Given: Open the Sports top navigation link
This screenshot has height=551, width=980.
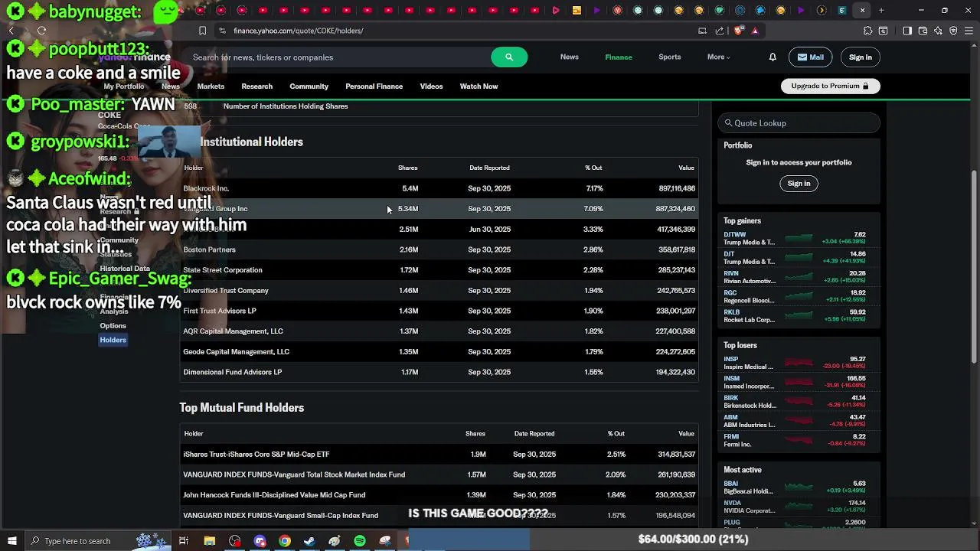Looking at the screenshot, I should pos(669,57).
